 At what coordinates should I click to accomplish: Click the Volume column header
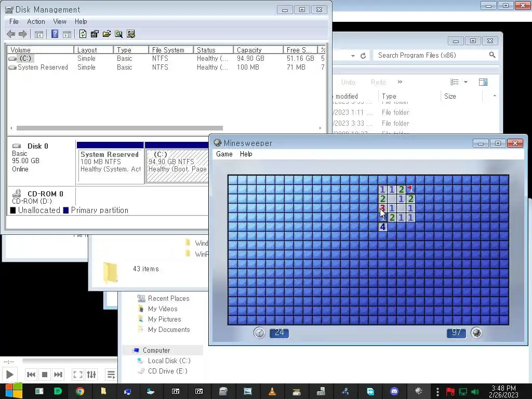tap(41, 50)
